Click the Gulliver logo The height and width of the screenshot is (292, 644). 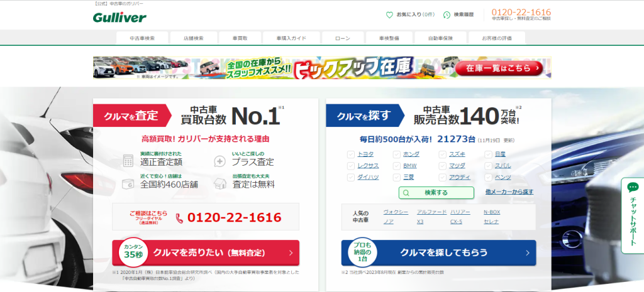click(119, 18)
